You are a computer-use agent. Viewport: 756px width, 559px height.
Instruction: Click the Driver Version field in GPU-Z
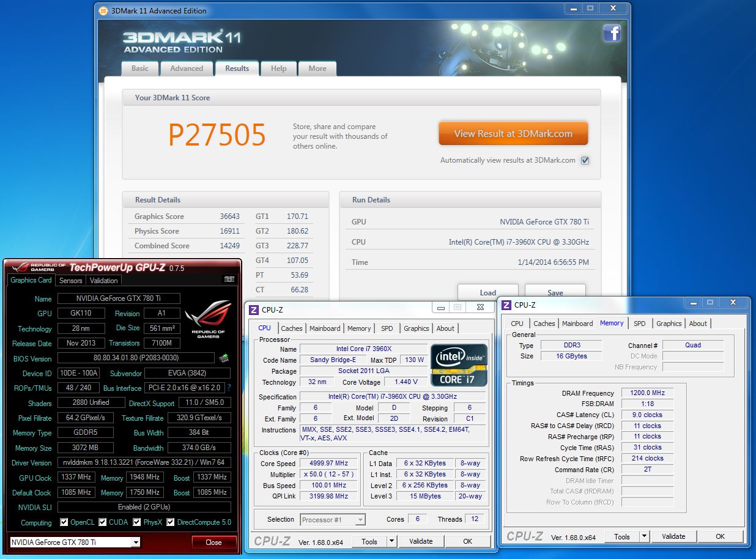144,462
